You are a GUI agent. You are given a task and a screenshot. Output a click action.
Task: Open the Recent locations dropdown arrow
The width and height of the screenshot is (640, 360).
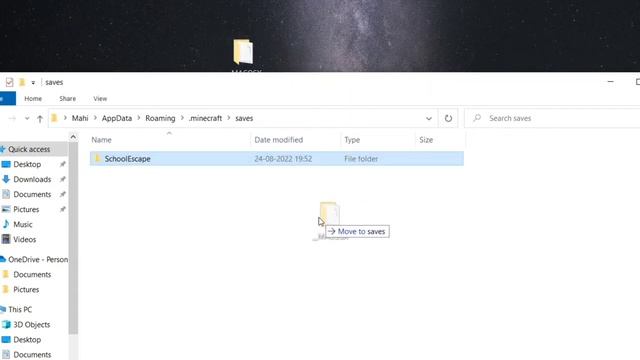pos(27,118)
